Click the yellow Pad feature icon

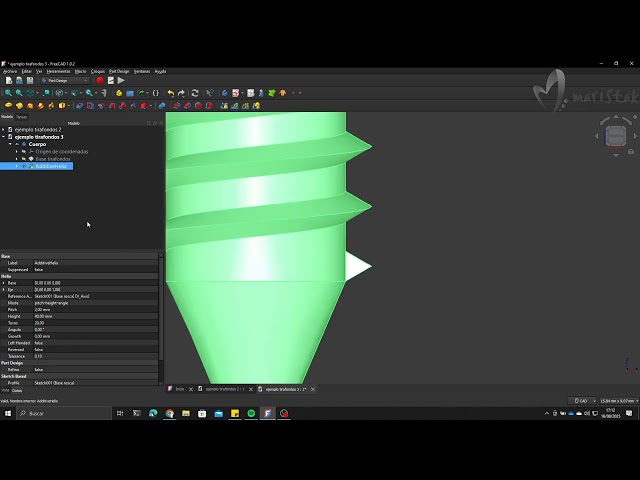click(8, 106)
